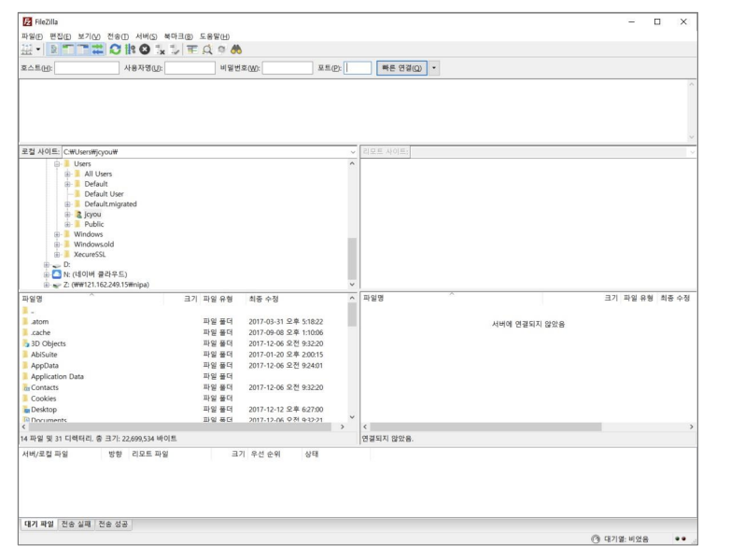Open the 편집 menu
The height and width of the screenshot is (560, 731).
[x=60, y=36]
